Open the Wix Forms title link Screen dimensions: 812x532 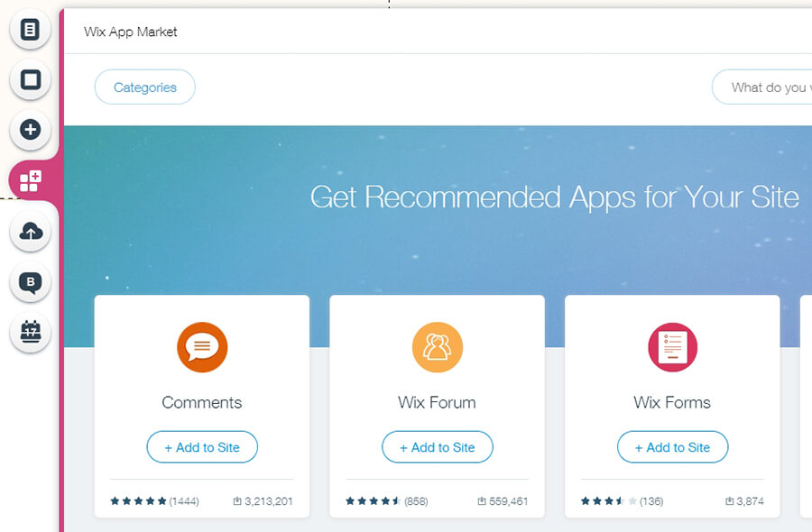pos(672,402)
